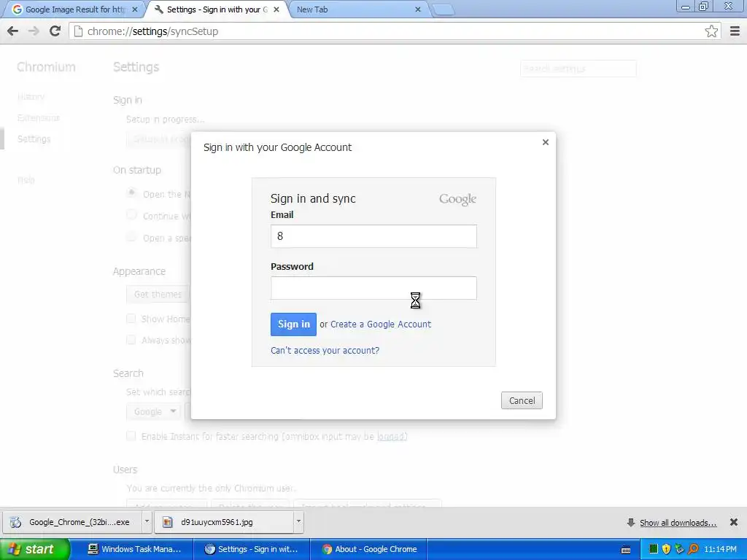
Task: Click the taskbar clock showing 11:14 PM
Action: 720,549
